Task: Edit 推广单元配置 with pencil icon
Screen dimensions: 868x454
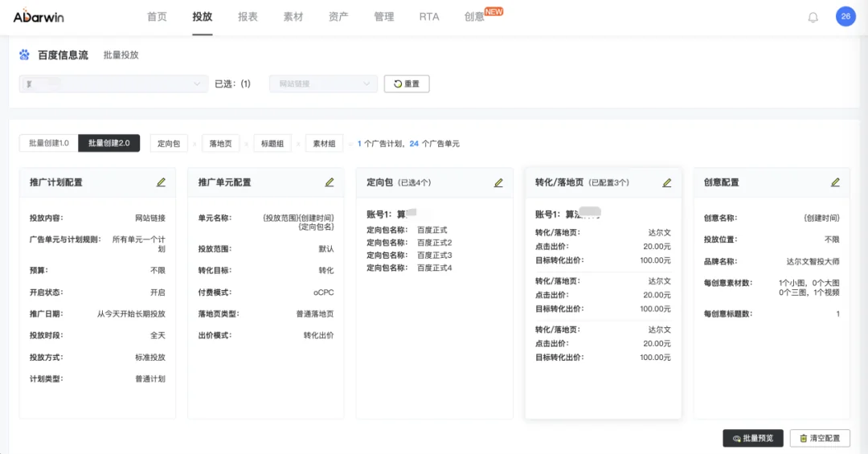Action: [330, 182]
